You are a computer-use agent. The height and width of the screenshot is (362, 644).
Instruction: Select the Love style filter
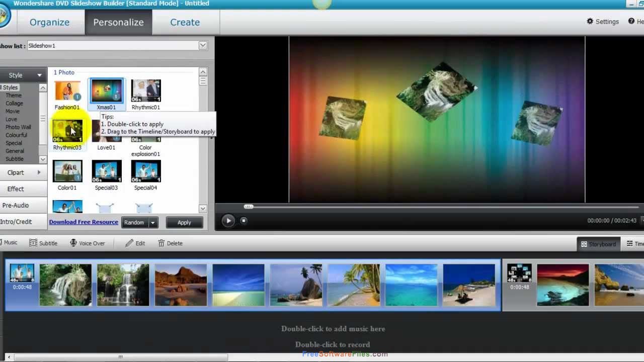coord(11,120)
